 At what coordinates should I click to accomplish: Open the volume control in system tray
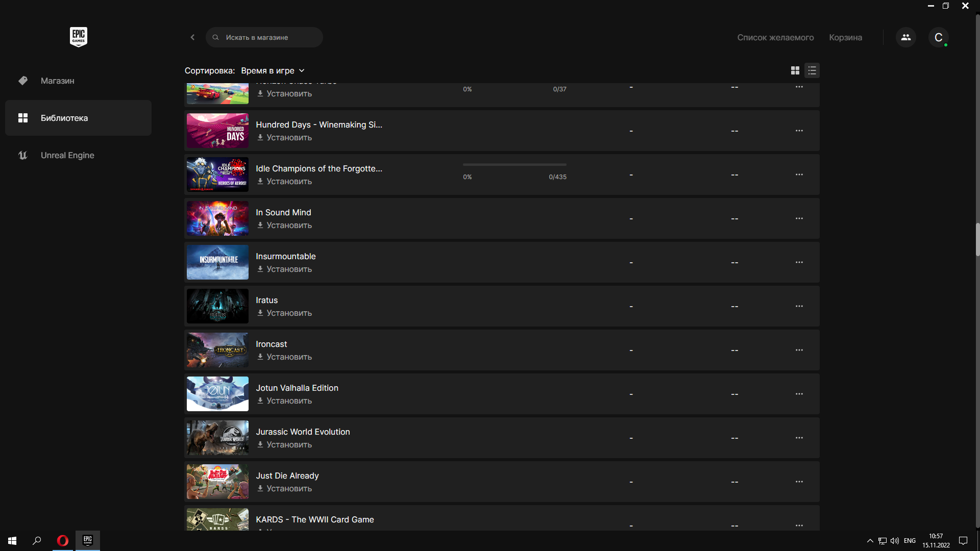tap(895, 541)
